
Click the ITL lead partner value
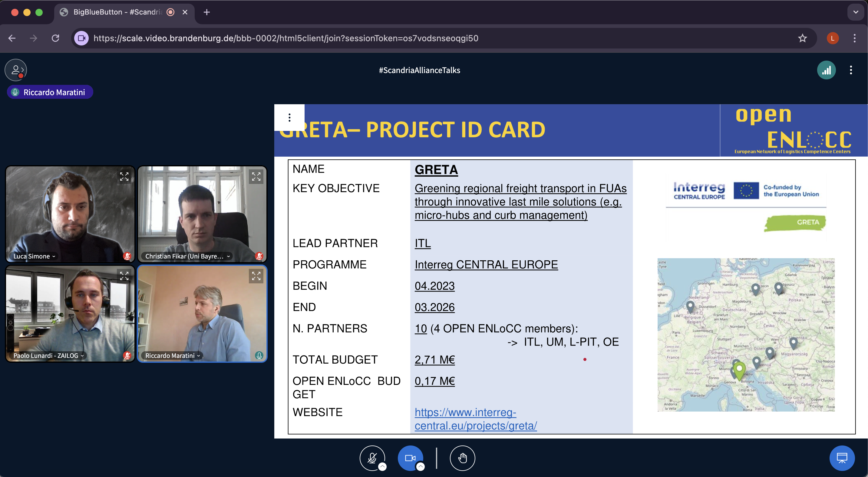point(423,243)
